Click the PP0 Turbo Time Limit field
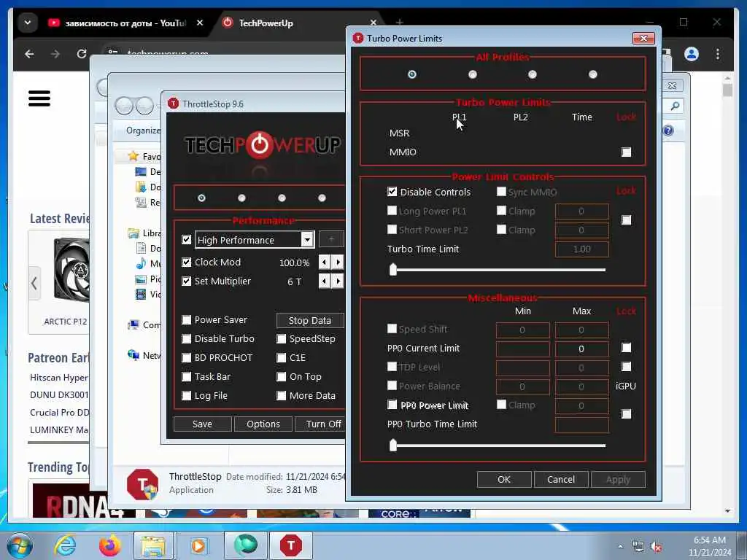Screen dimensions: 747x560 click(581, 425)
